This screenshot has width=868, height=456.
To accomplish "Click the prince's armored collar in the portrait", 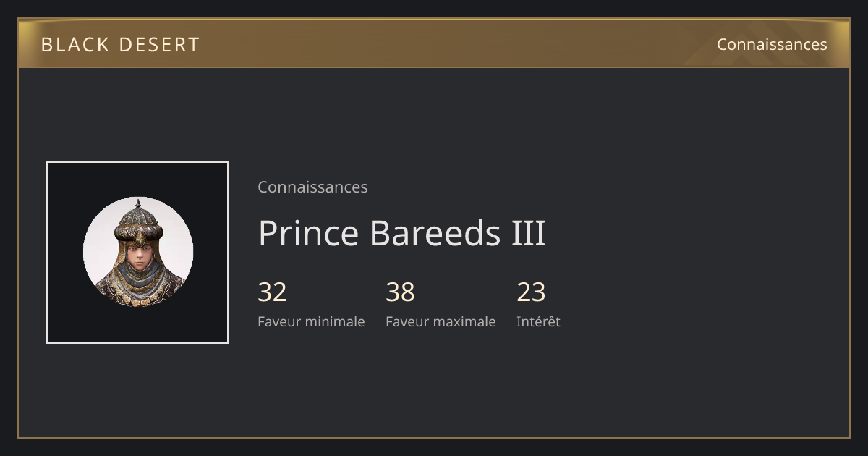I will pyautogui.click(x=138, y=287).
